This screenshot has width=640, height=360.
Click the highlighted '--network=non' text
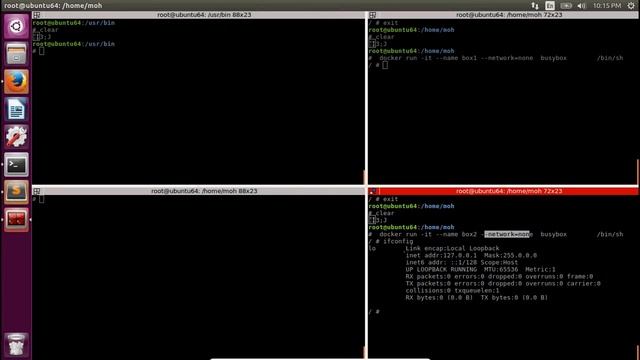coord(507,234)
